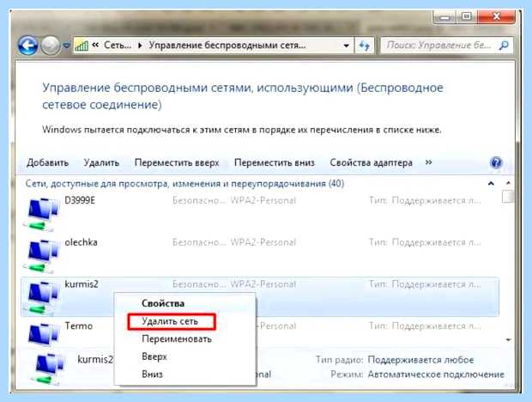Choose 'Удалить сеть' in the context menu
This screenshot has width=532, height=402.
[170, 321]
